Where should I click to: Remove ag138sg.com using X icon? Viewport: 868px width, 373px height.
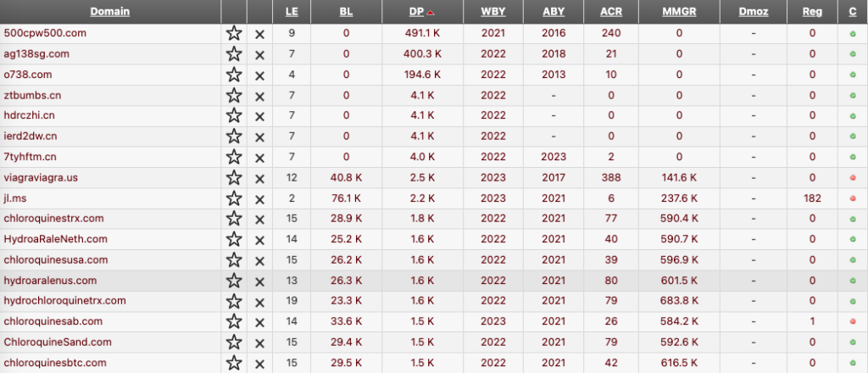point(259,55)
